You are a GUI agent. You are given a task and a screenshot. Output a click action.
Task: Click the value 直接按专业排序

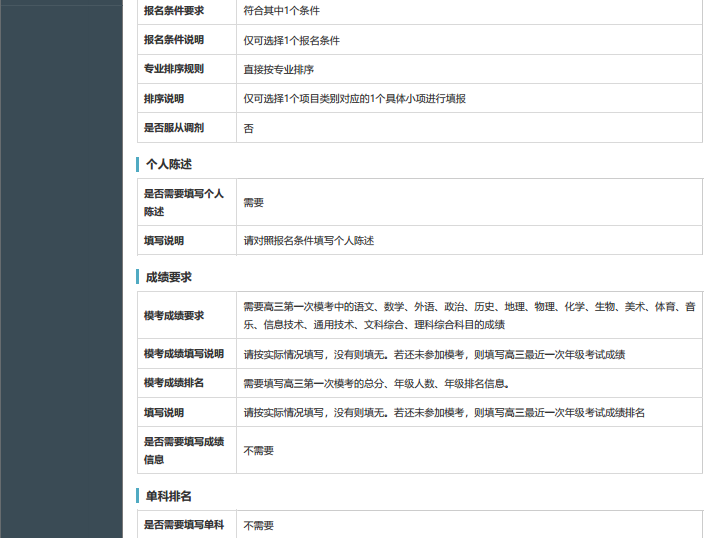click(279, 69)
